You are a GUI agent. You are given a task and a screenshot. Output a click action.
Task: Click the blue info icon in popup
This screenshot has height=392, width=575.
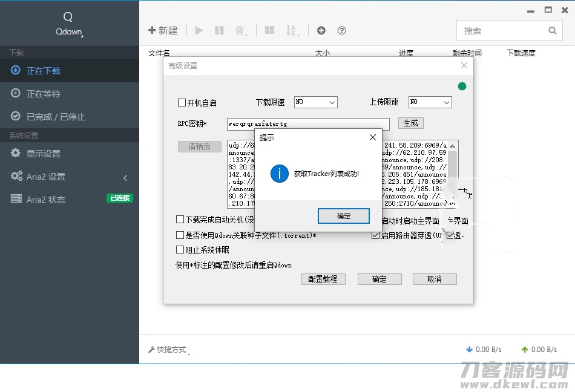click(280, 174)
